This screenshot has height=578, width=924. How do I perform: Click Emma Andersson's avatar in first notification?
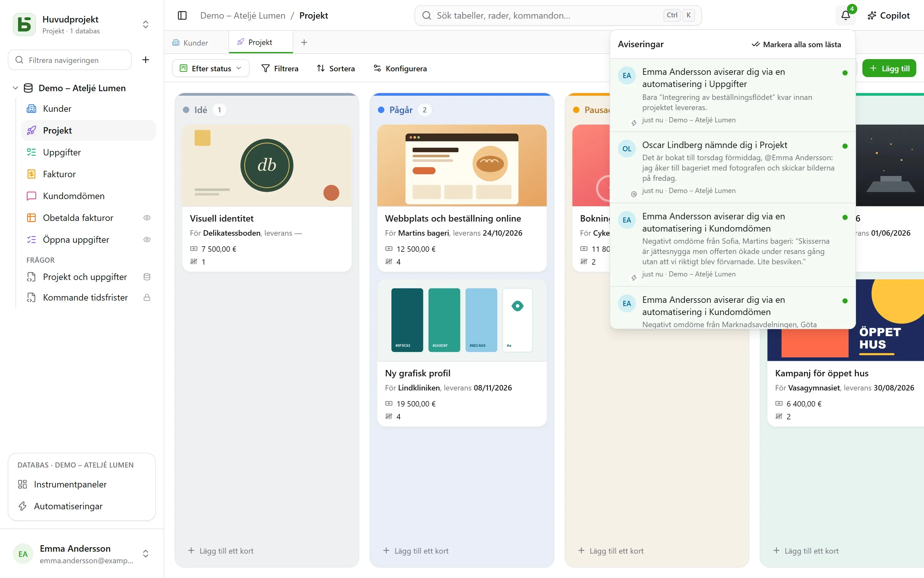[627, 75]
